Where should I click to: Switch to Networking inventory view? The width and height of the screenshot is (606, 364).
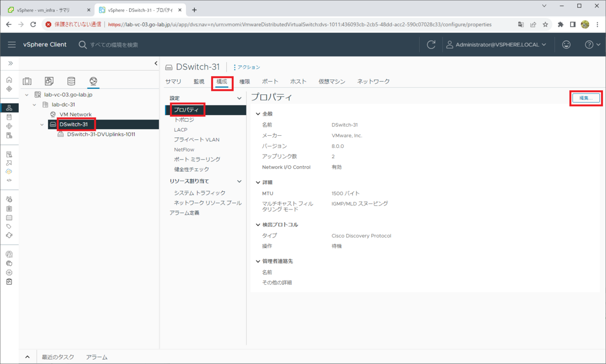(93, 81)
